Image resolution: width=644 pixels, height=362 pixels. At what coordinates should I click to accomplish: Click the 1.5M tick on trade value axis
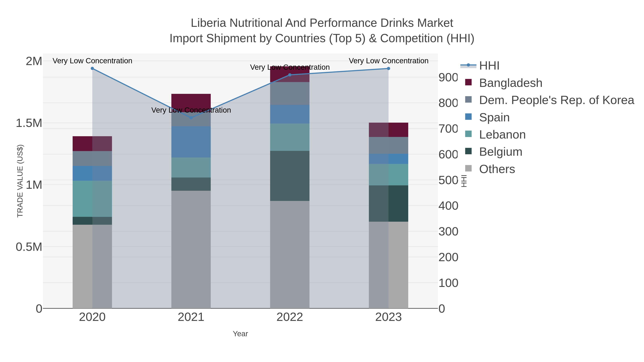pyautogui.click(x=29, y=123)
